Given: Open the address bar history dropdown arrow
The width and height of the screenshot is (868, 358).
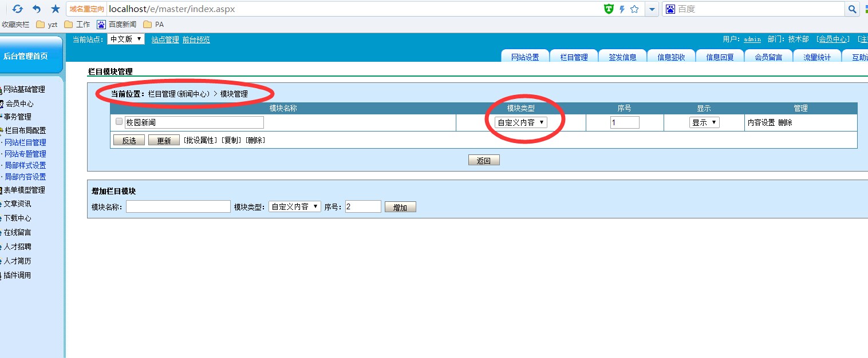Looking at the screenshot, I should pos(652,9).
